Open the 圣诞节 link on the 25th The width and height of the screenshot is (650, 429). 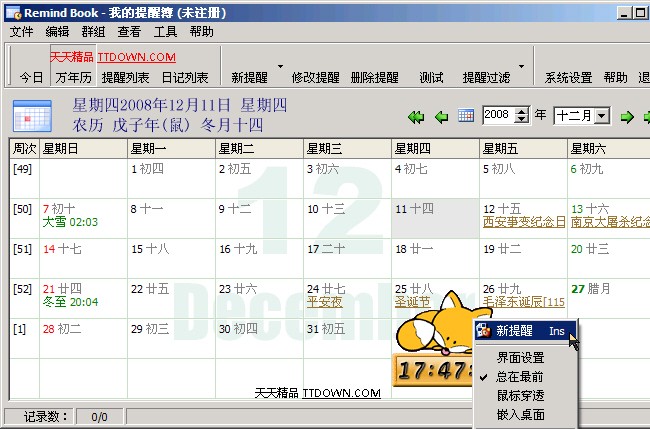[412, 302]
